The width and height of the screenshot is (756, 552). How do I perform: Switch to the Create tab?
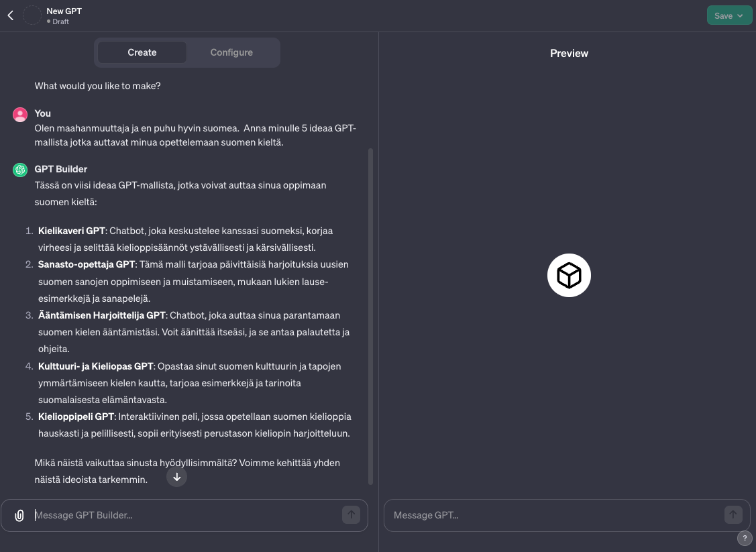pyautogui.click(x=142, y=52)
